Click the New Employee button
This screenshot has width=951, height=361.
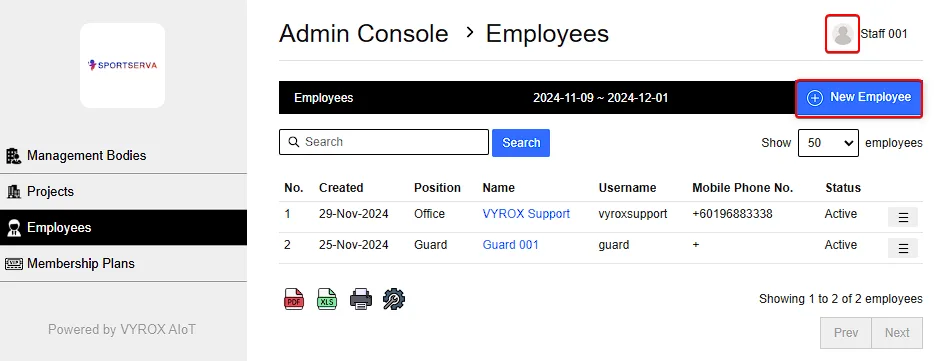[x=859, y=98]
